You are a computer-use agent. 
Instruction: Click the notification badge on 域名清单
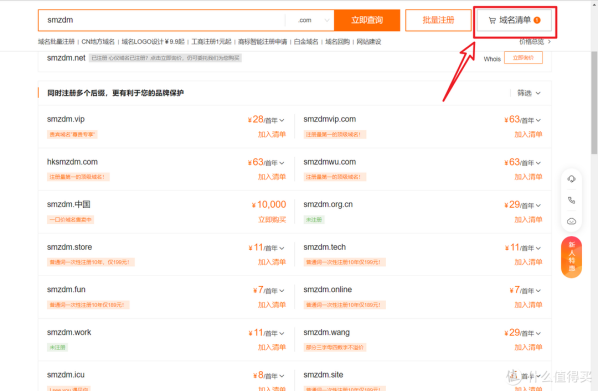[x=537, y=20]
